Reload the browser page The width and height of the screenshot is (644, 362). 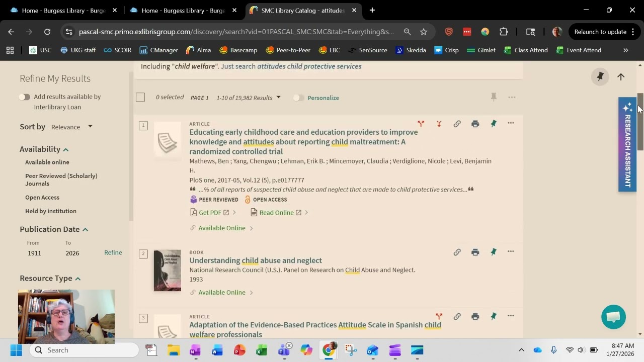click(x=47, y=32)
